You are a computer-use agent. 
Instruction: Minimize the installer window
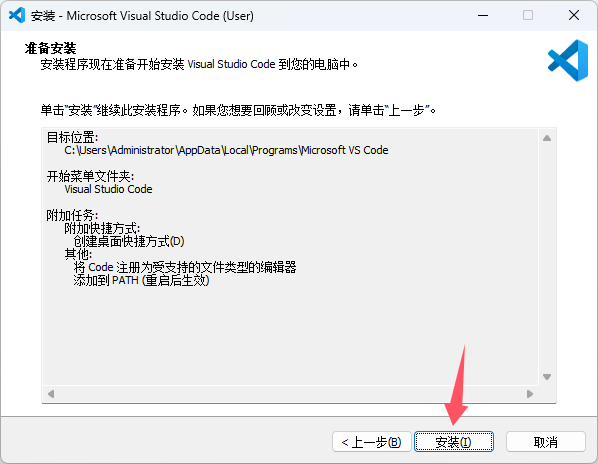coord(483,15)
